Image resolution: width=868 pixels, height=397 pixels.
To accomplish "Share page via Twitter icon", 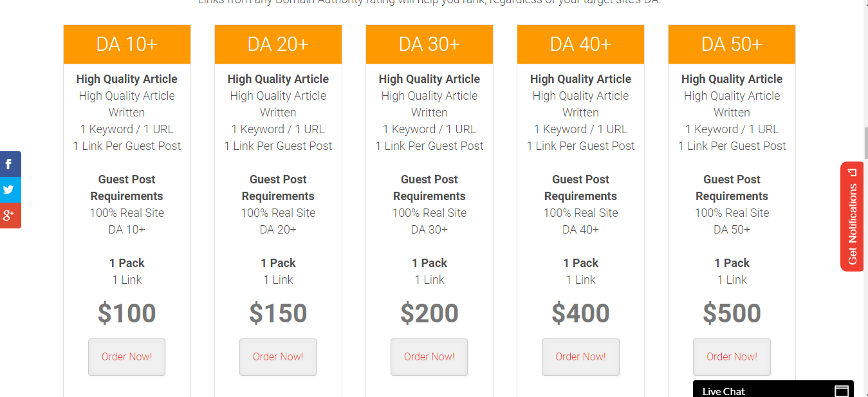I will [x=9, y=190].
